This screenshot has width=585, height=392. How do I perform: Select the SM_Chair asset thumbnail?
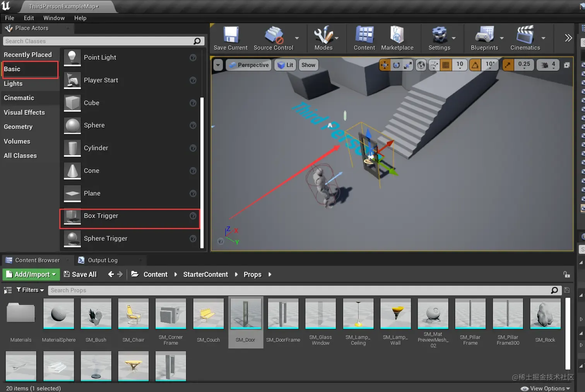[133, 313]
